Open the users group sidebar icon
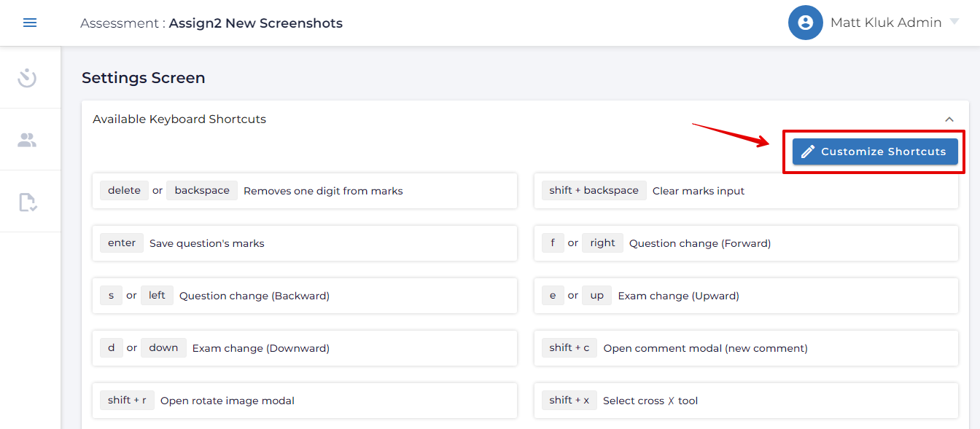 pyautogui.click(x=28, y=140)
